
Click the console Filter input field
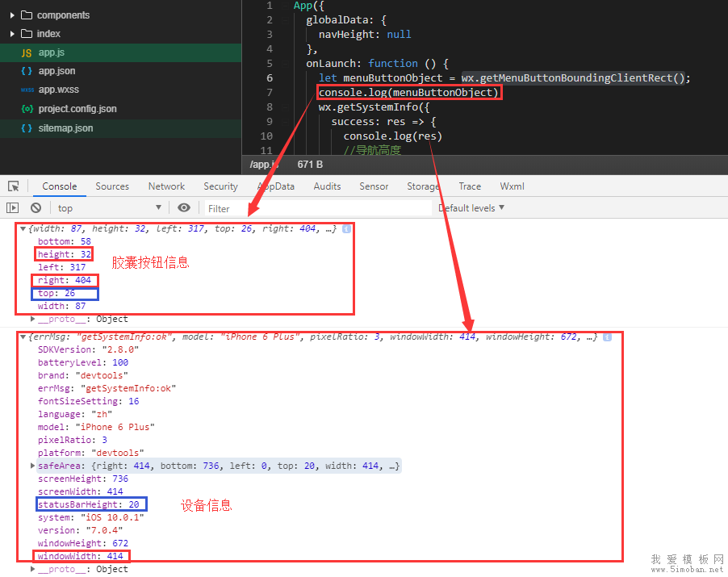(x=315, y=208)
